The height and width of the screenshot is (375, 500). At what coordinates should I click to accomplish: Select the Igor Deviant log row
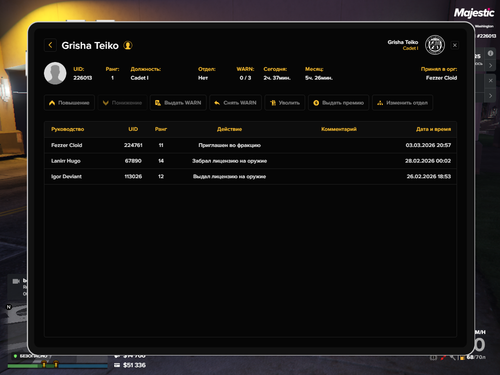[250, 176]
